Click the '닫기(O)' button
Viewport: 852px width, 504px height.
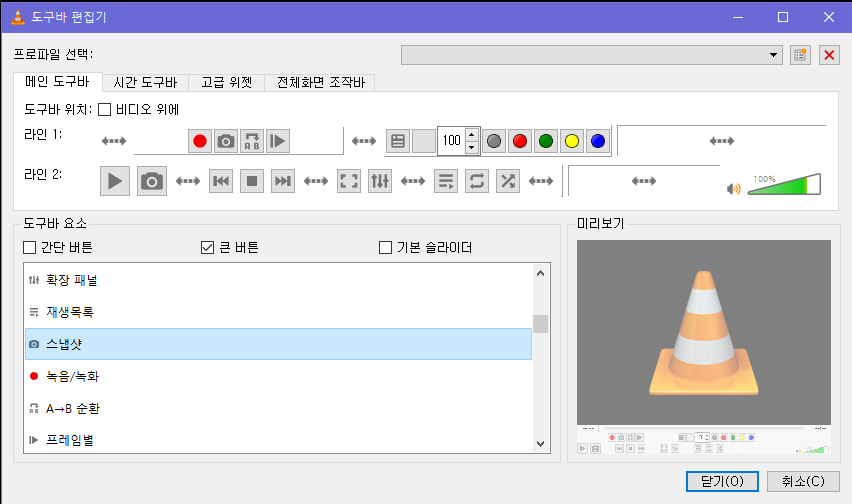click(722, 481)
